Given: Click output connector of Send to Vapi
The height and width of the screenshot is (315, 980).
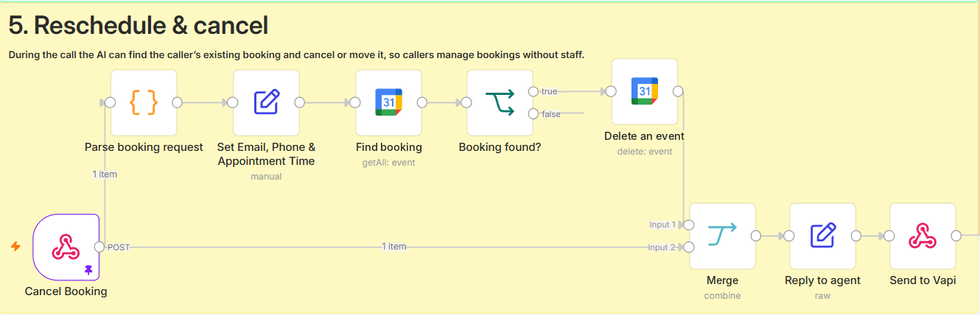Looking at the screenshot, I should pyautogui.click(x=956, y=236).
